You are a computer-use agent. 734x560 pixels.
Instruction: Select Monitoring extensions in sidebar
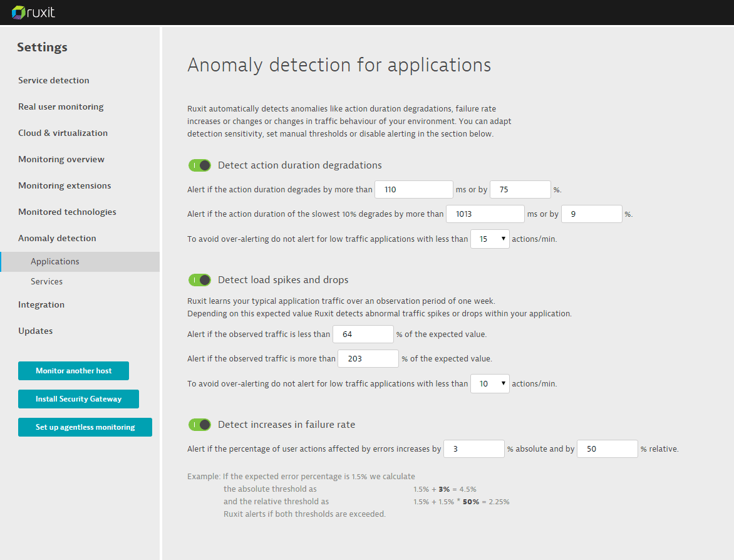point(65,185)
